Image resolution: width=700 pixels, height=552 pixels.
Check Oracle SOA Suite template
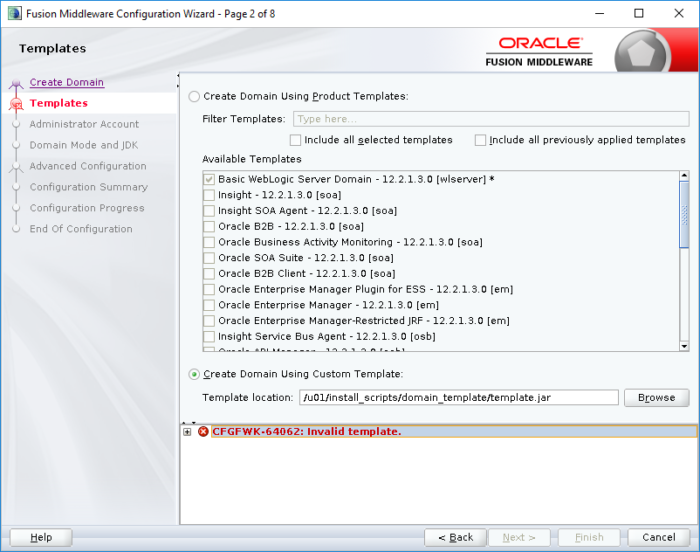[x=208, y=258]
